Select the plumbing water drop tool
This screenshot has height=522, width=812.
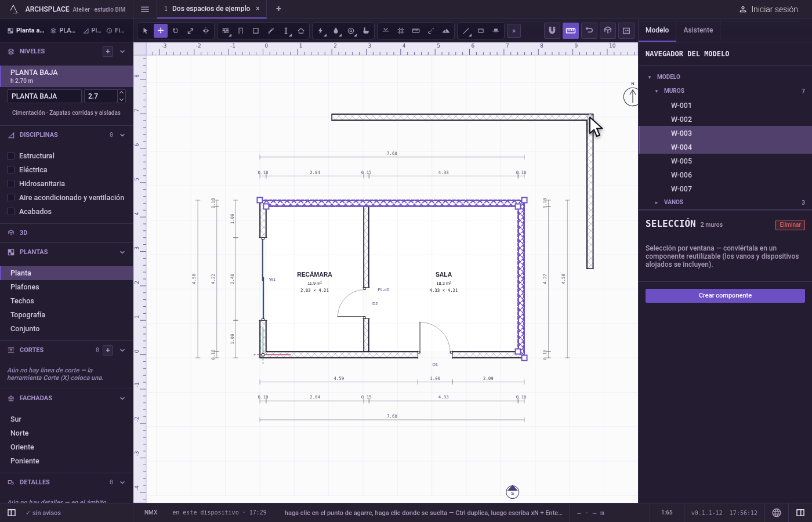(336, 31)
